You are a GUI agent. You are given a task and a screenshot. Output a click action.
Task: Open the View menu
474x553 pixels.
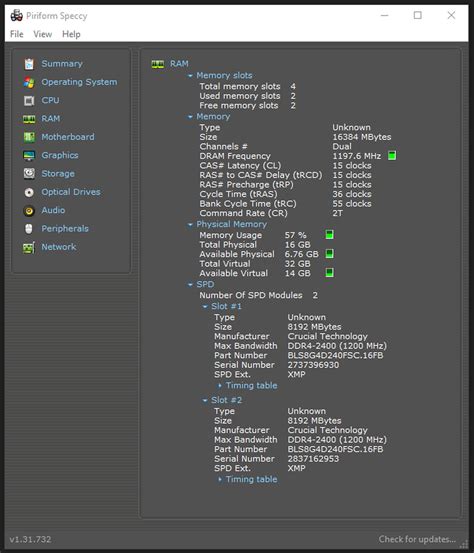pyautogui.click(x=43, y=34)
